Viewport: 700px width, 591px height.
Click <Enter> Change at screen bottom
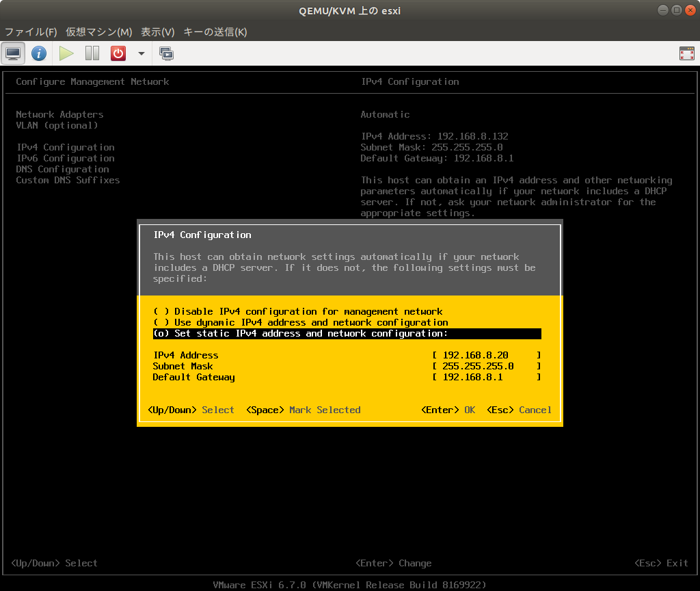(394, 564)
